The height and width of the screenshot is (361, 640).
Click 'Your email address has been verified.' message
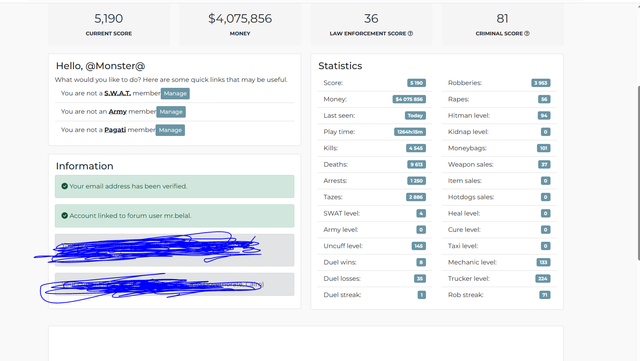click(x=175, y=186)
